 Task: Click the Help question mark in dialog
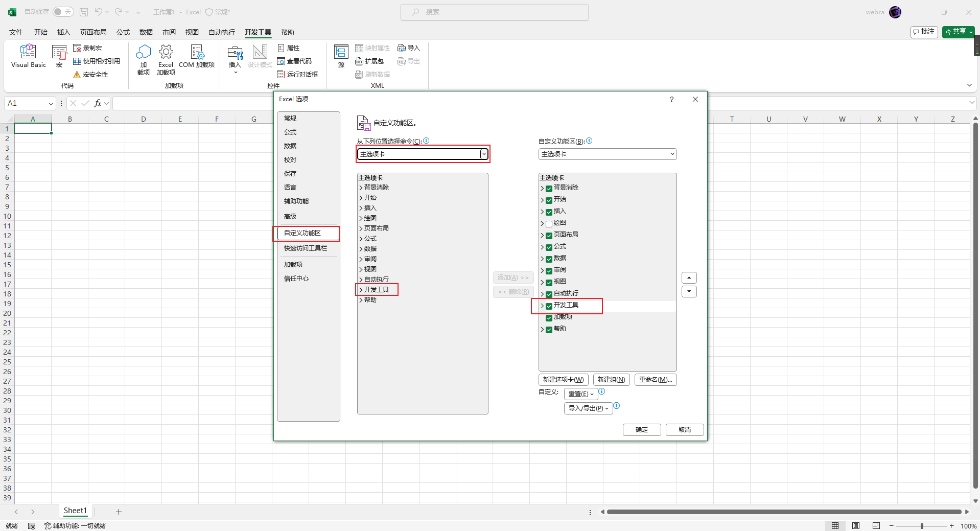(672, 99)
